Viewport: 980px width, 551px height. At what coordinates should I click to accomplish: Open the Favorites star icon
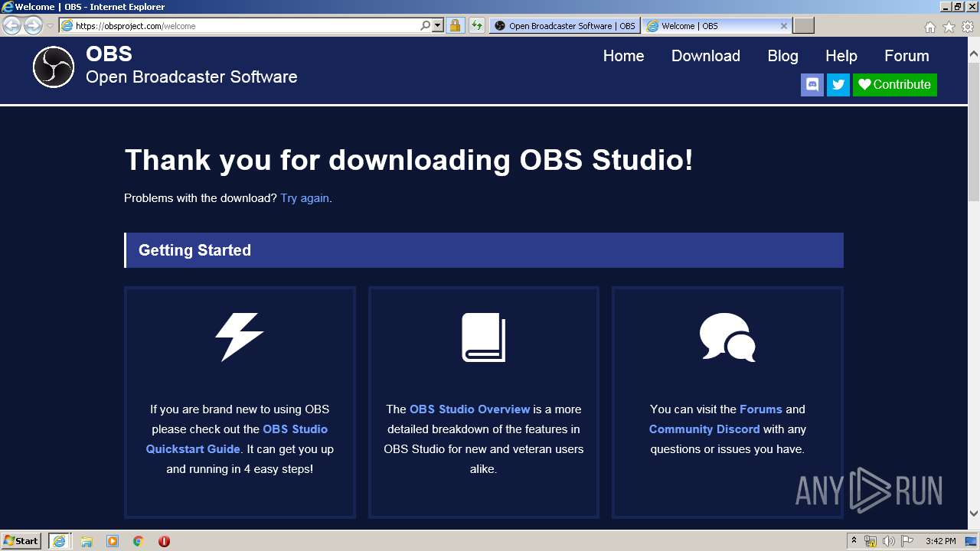(949, 27)
